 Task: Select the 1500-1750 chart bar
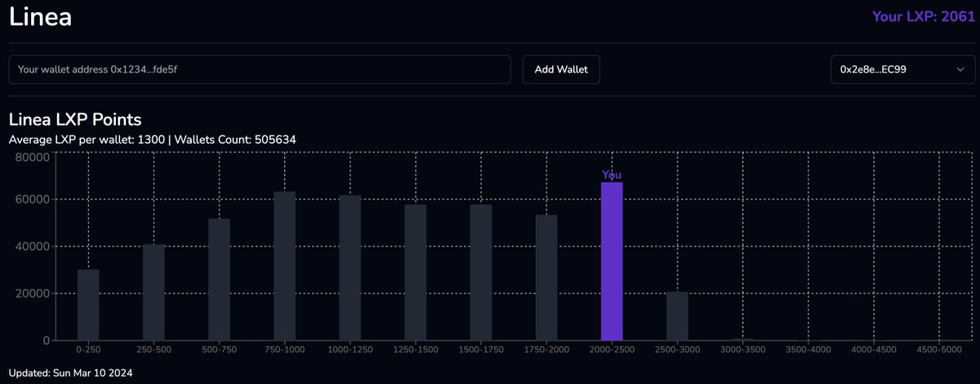pyautogui.click(x=480, y=272)
